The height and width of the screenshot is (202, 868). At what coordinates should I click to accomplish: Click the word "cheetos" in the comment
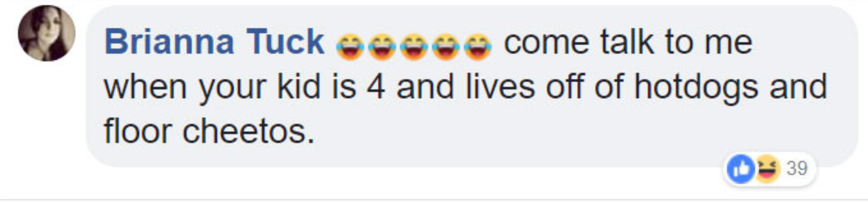click(x=248, y=131)
